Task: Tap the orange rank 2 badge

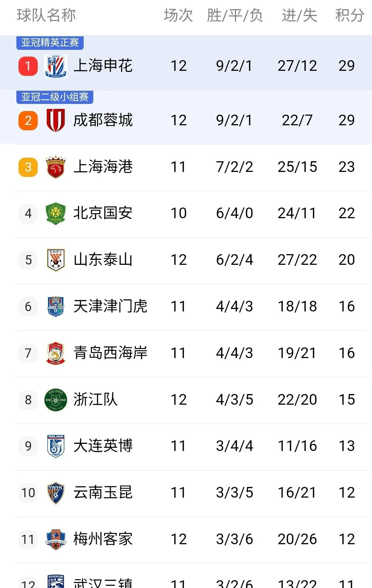Action: [x=28, y=120]
